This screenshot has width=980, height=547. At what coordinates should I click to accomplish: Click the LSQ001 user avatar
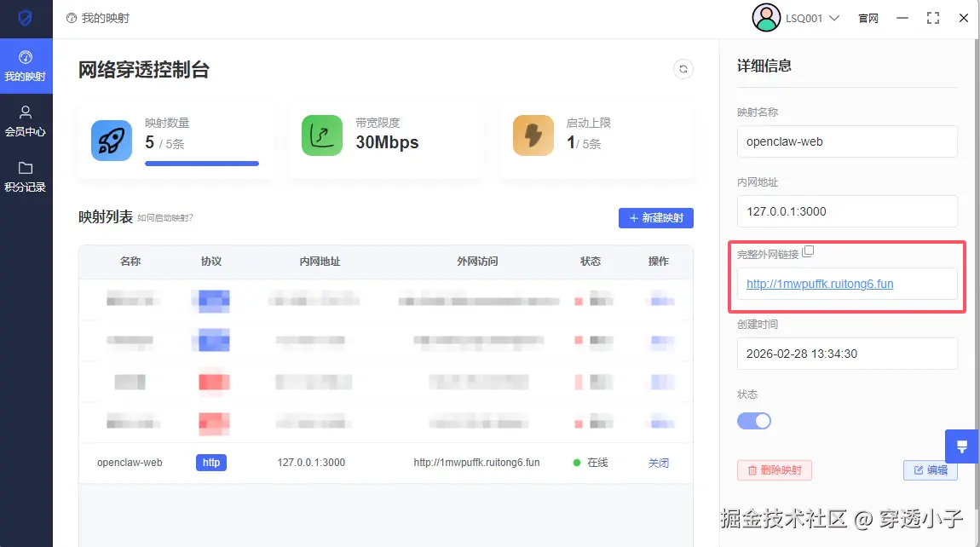766,18
